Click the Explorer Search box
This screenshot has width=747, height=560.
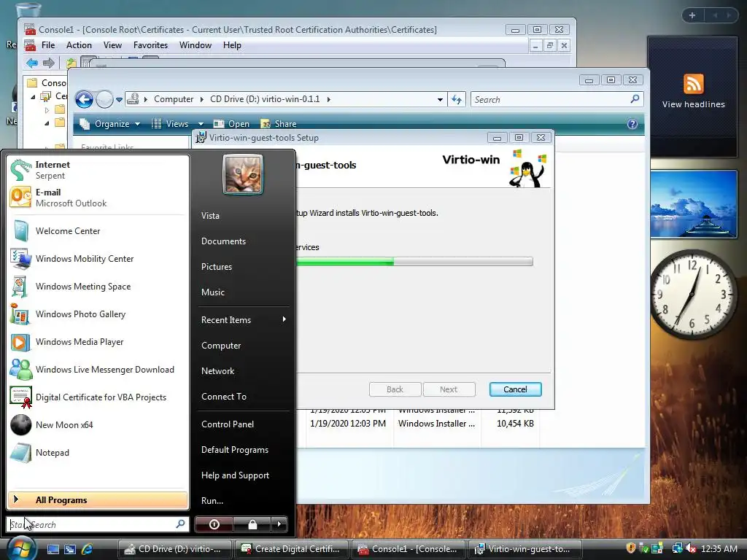pyautogui.click(x=557, y=99)
